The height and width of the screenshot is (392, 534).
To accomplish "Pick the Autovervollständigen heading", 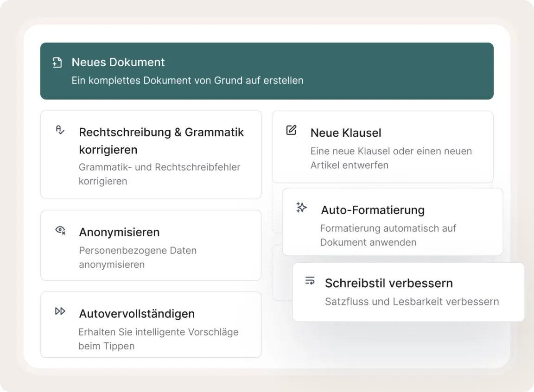I will click(x=137, y=314).
